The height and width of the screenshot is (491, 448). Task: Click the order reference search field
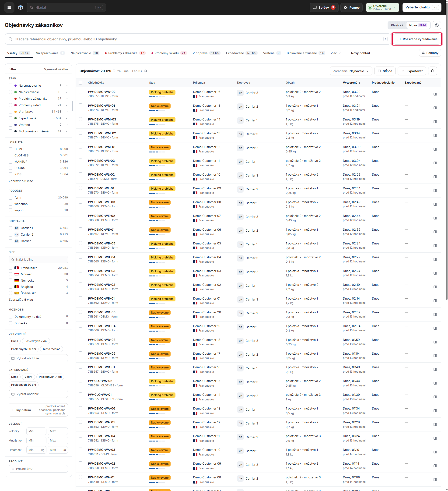click(x=198, y=39)
